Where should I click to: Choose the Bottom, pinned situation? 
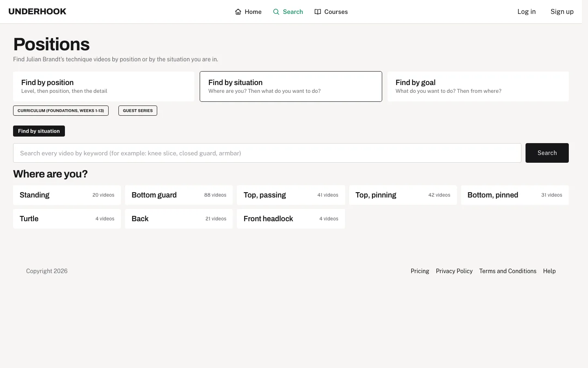(x=515, y=195)
